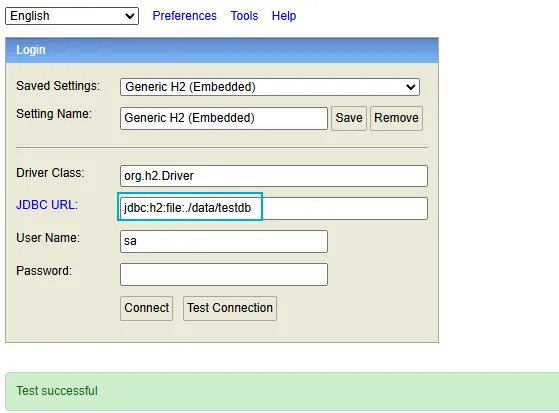Click the Password label
559x413 pixels.
click(44, 271)
